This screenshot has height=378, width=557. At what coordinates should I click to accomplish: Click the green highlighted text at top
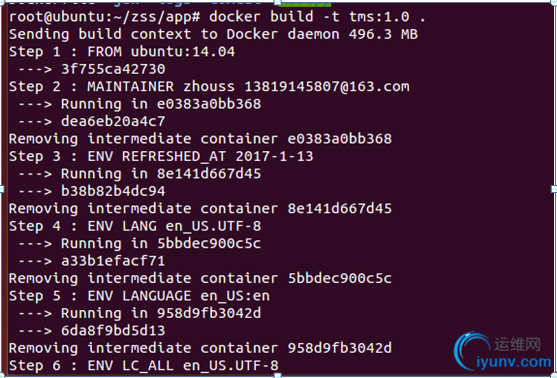click(x=305, y=4)
